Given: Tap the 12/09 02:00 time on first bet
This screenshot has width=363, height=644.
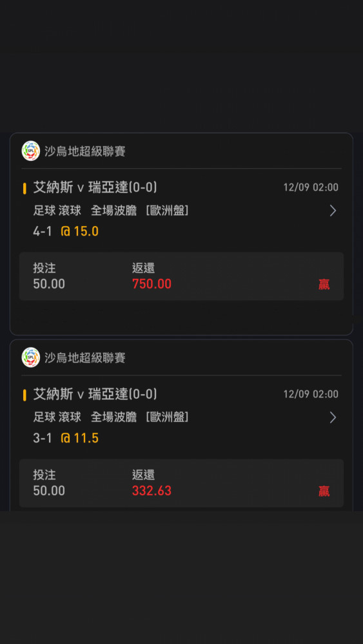Looking at the screenshot, I should (311, 187).
